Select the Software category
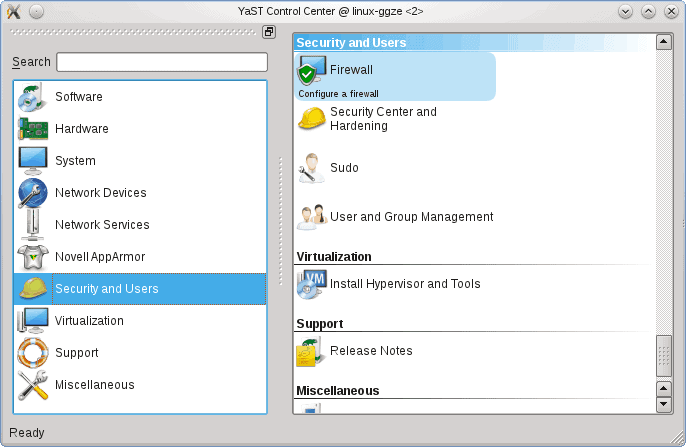 click(78, 97)
